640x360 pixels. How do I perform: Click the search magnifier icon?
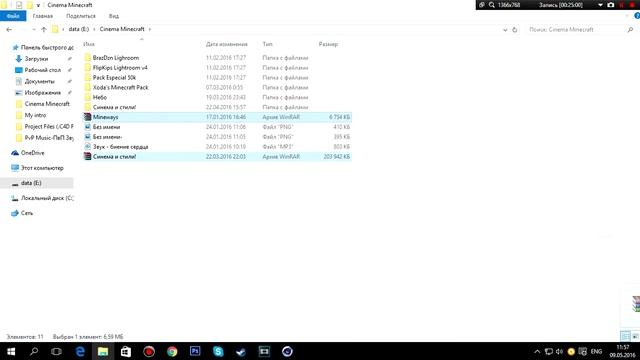click(x=631, y=29)
